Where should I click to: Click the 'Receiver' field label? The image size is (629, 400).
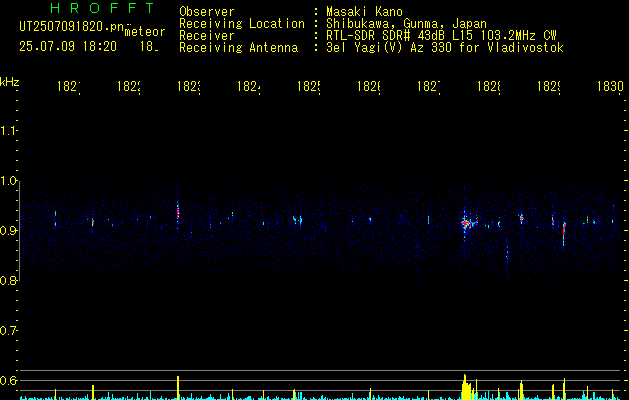[207, 36]
